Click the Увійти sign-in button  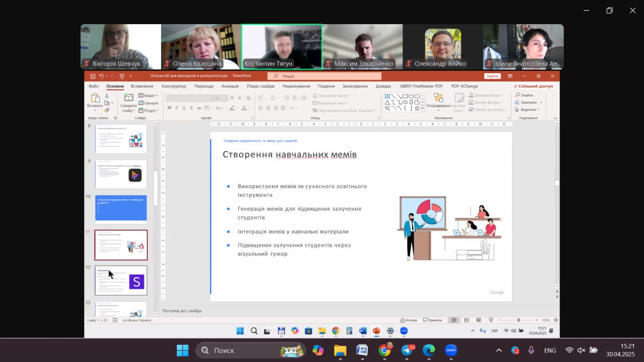tap(492, 76)
